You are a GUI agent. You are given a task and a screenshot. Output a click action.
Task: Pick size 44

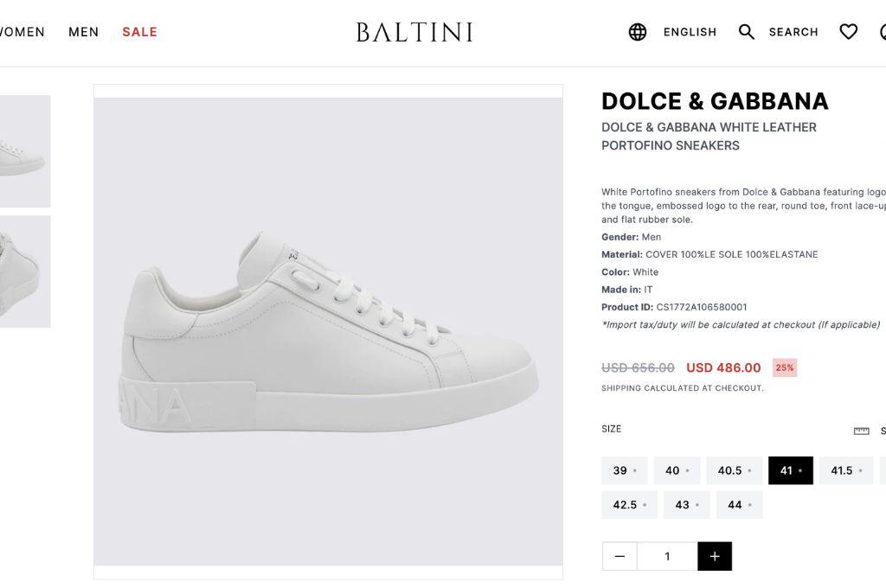[739, 505]
